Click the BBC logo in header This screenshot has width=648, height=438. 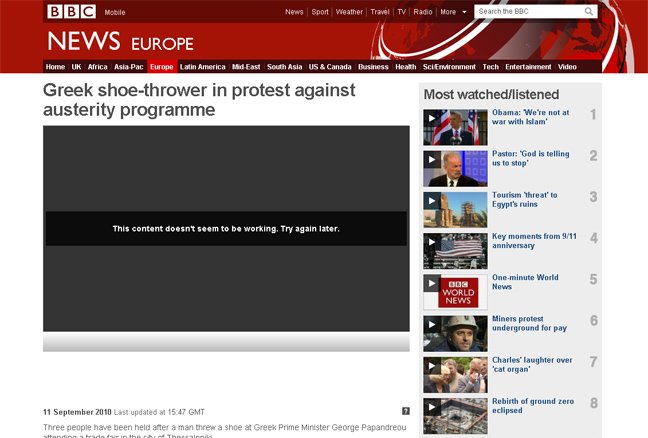tap(70, 12)
